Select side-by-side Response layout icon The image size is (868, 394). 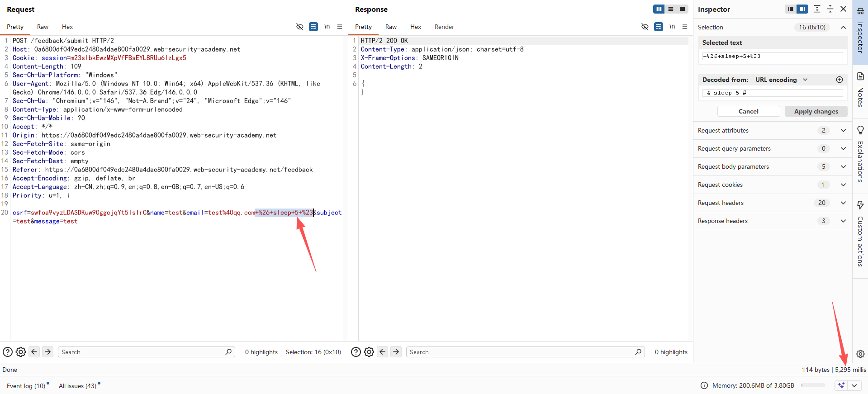pos(659,9)
